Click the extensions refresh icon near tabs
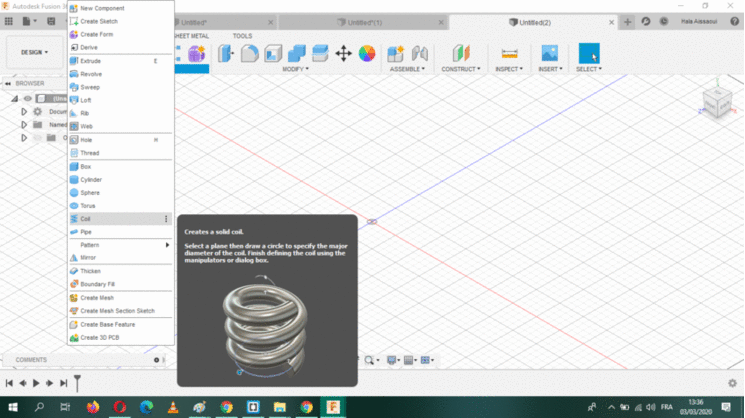Image resolution: width=745 pixels, height=418 pixels. (646, 21)
